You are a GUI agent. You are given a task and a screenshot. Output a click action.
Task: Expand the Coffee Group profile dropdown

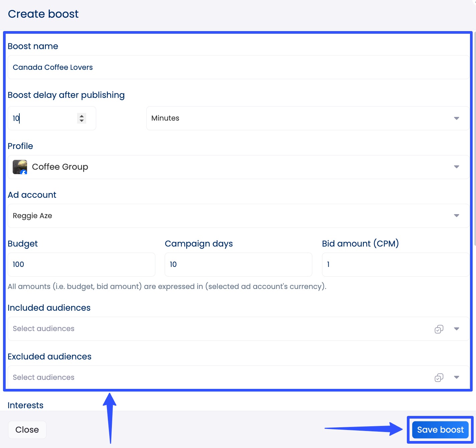click(x=456, y=167)
